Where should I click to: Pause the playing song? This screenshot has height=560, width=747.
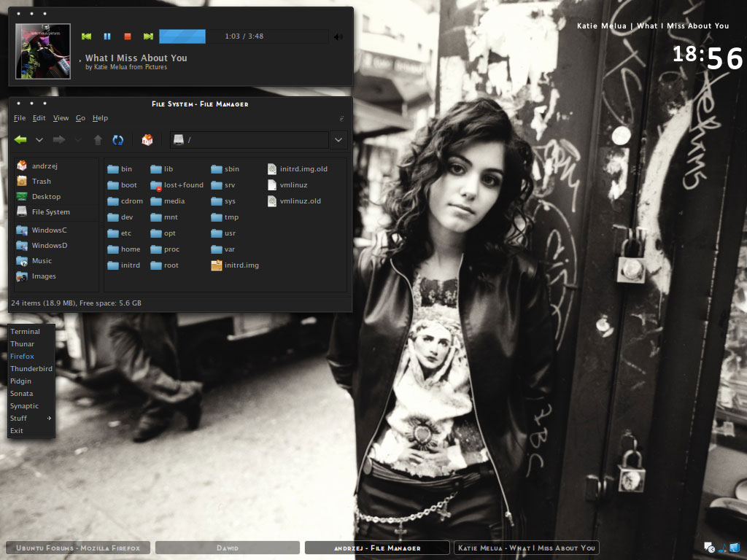pyautogui.click(x=107, y=36)
